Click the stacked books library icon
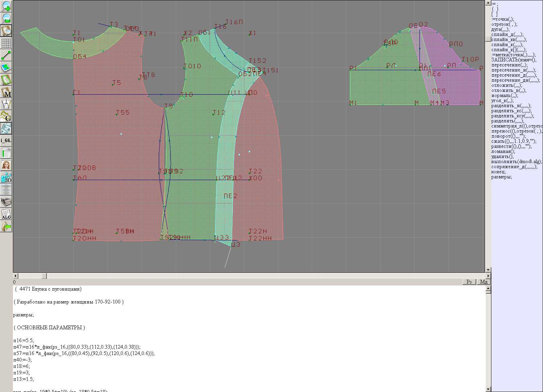 click(x=6, y=202)
